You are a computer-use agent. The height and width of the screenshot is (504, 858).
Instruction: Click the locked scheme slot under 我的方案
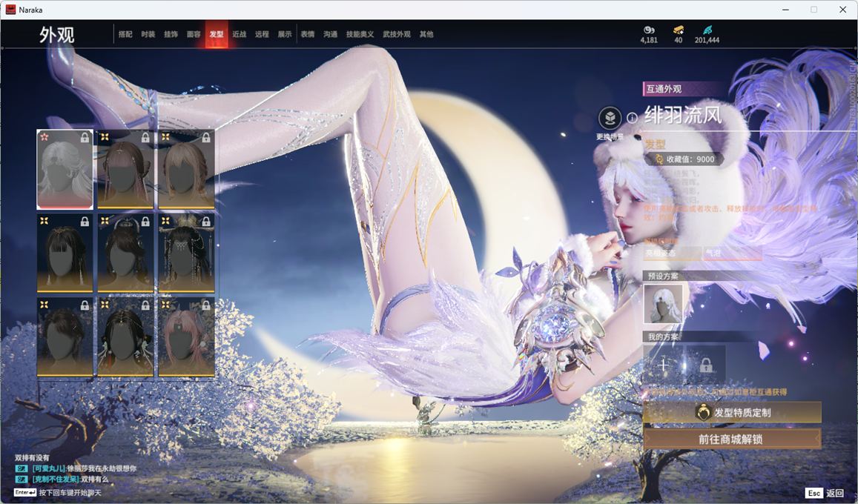706,365
